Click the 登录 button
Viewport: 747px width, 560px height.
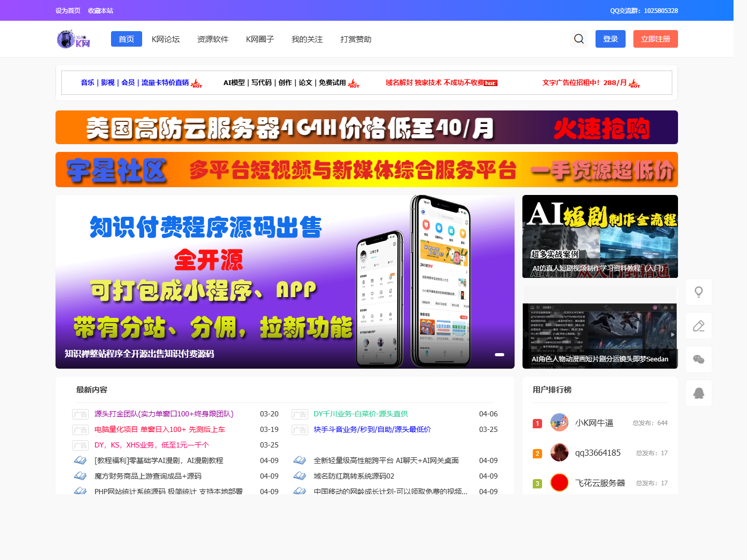click(610, 38)
